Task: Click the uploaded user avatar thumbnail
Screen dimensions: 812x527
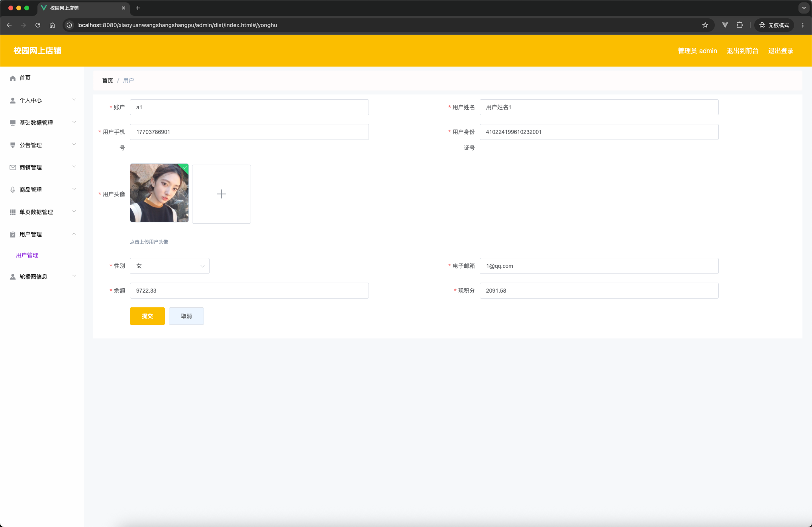Action: click(159, 193)
